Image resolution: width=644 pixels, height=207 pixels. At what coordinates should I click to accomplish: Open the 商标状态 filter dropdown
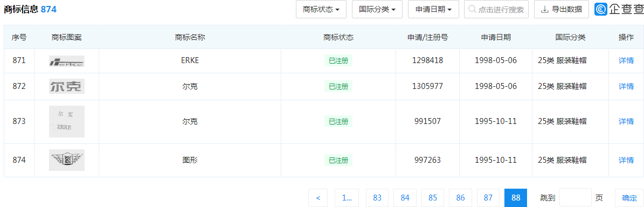[x=321, y=10]
